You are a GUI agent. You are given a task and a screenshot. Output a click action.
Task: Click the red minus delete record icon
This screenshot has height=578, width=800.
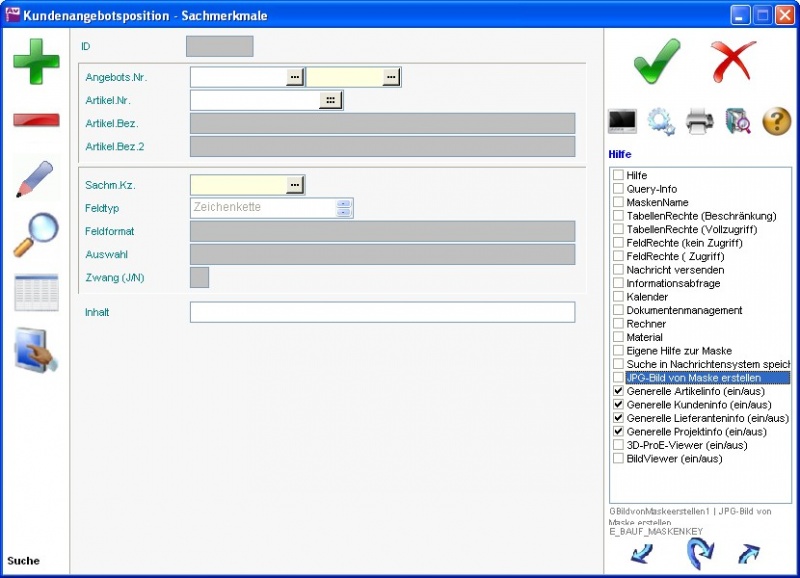pyautogui.click(x=36, y=121)
